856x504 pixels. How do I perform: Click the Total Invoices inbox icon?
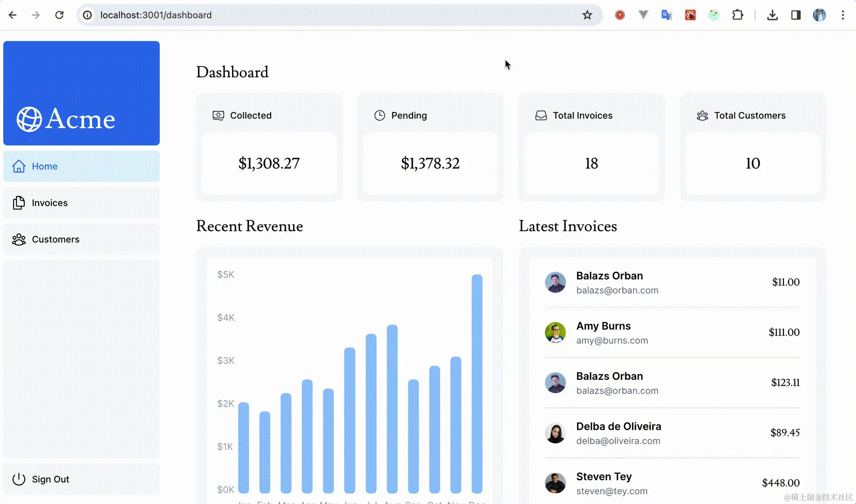click(x=541, y=116)
